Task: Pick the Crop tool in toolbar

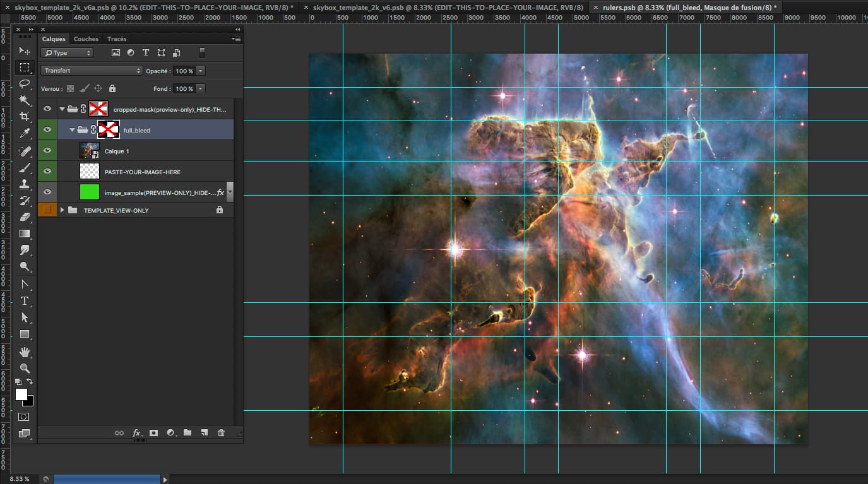Action: 25,117
